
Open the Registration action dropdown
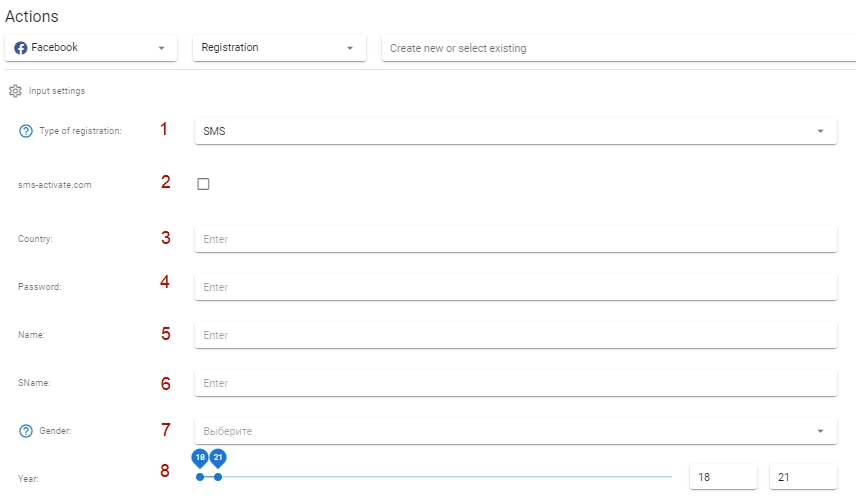click(279, 48)
